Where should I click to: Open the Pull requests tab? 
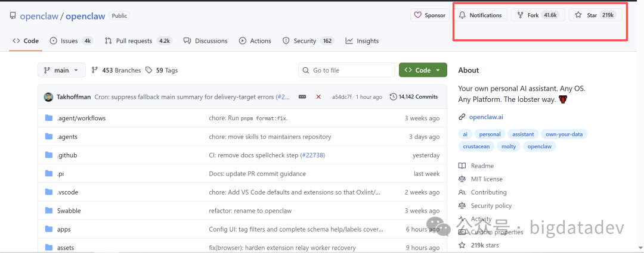pyautogui.click(x=138, y=41)
